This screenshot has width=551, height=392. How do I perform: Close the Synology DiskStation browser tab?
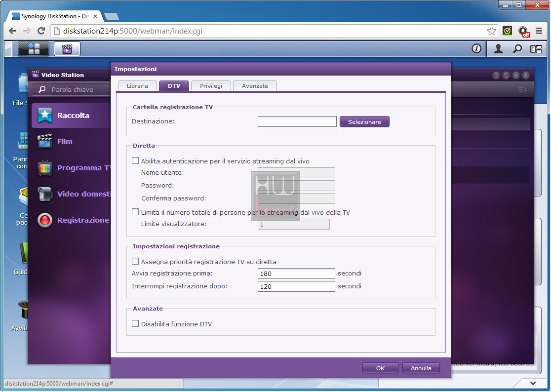pos(95,16)
